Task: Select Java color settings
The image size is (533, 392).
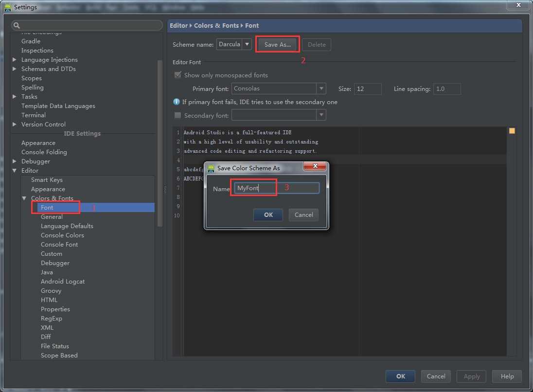Action: [x=47, y=272]
